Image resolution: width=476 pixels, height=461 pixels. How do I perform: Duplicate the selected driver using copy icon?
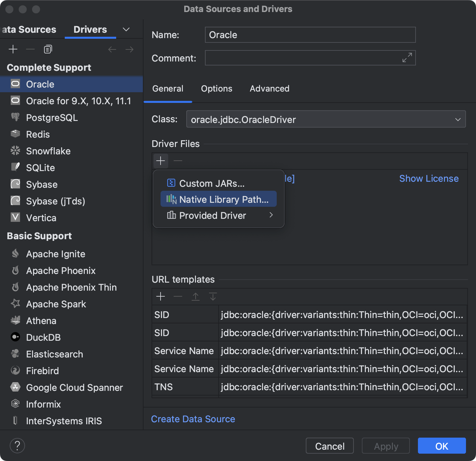47,49
